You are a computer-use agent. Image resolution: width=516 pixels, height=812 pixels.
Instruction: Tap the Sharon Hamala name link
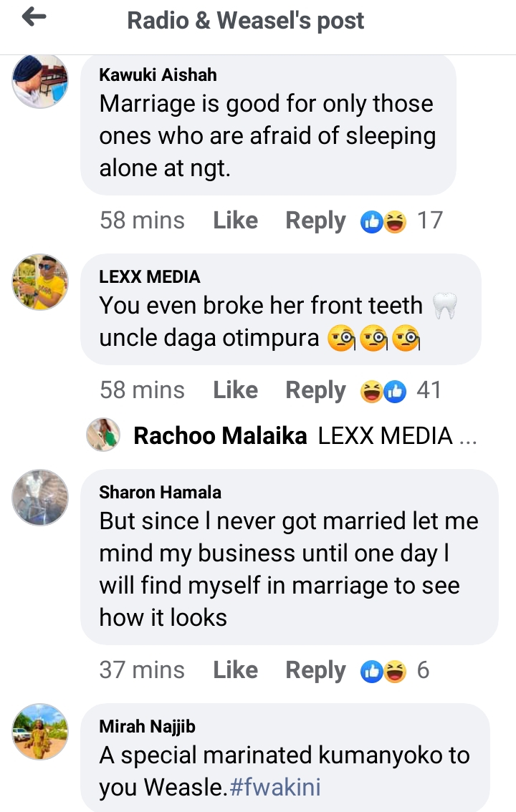coord(160,492)
